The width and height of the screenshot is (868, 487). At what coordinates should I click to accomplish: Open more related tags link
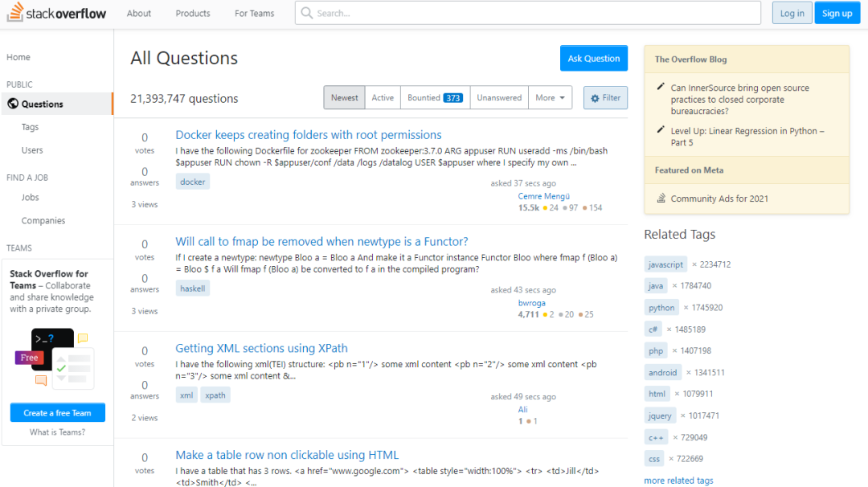click(x=678, y=481)
